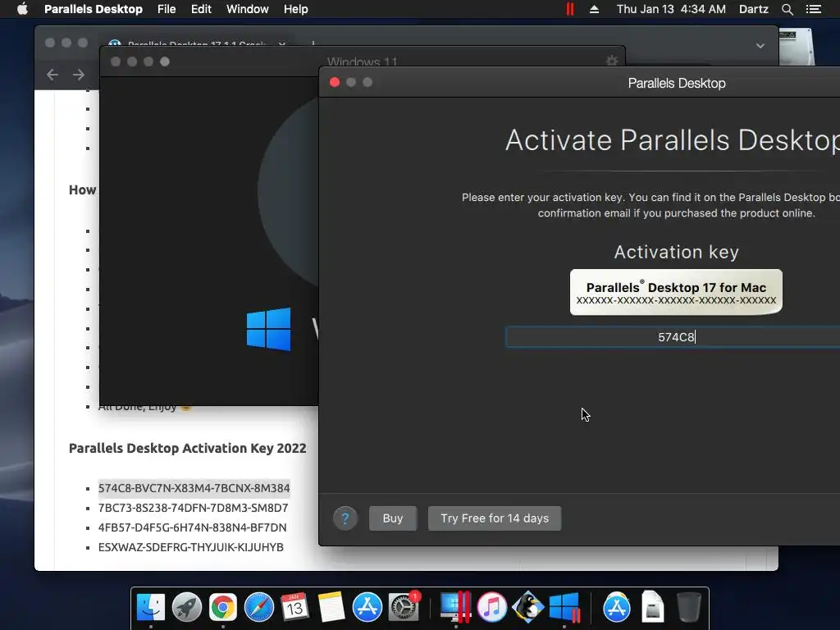Viewport: 840px width, 630px height.
Task: Open the disk image file in Dock
Action: 652,607
